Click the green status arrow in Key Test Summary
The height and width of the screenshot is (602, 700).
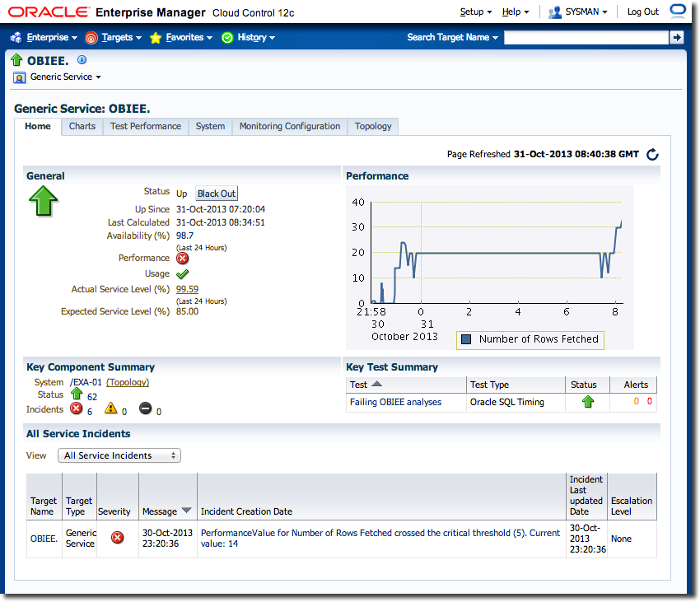587,402
